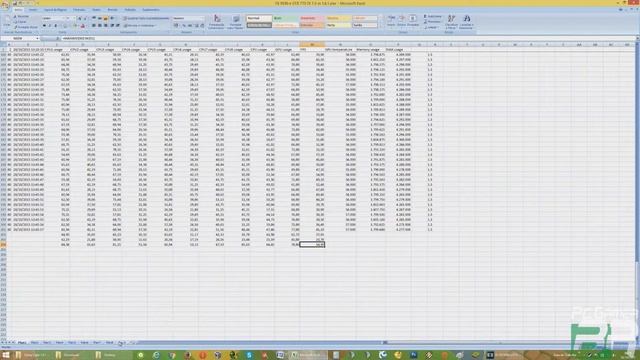Screen dimensions: 640x360
Task: Align cell text right
Action: pyautogui.click(x=105, y=26)
